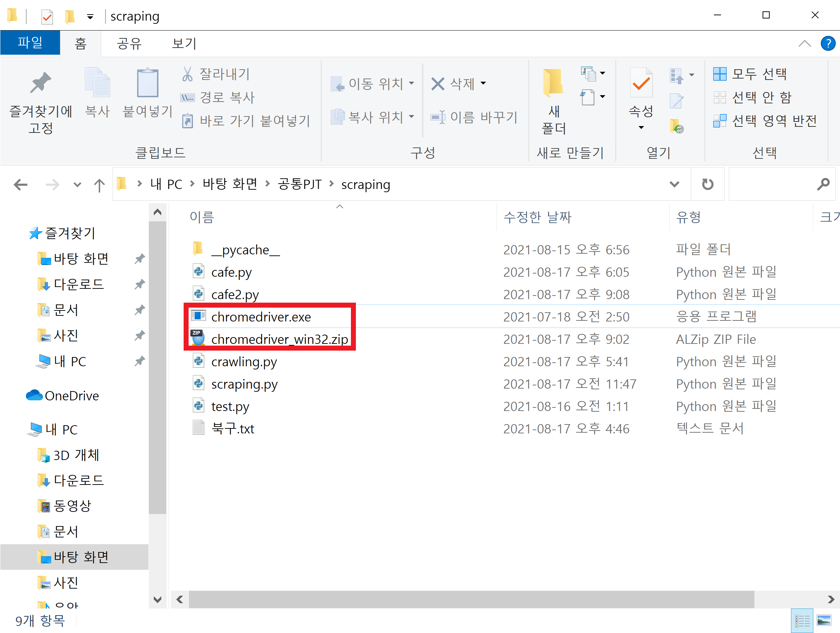The width and height of the screenshot is (840, 633).
Task: Click the blue help question mark icon
Action: click(828, 44)
